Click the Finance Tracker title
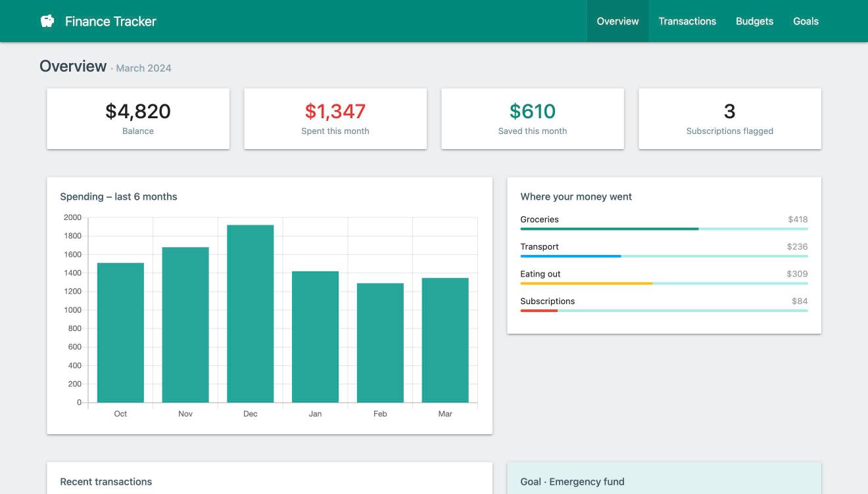The height and width of the screenshot is (494, 868). pos(110,21)
